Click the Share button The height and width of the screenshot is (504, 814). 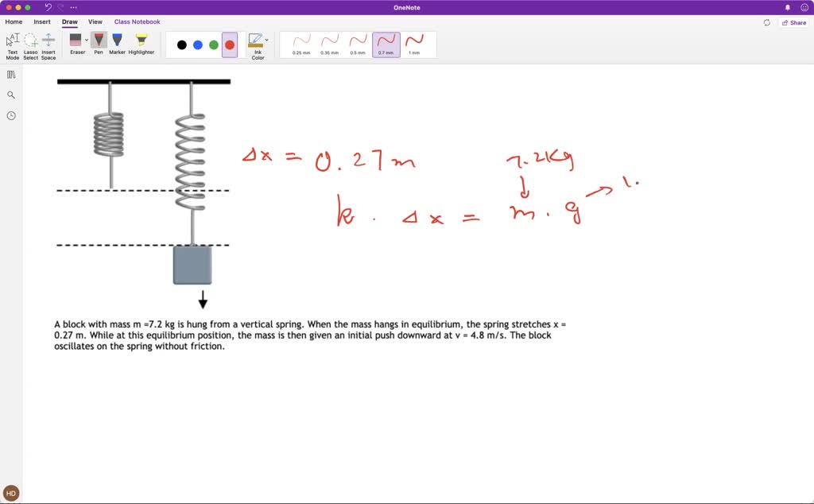click(793, 22)
